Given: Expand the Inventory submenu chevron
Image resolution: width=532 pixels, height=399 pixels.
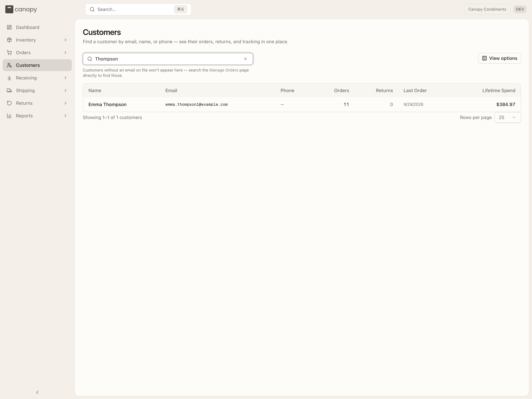Looking at the screenshot, I should click(65, 40).
